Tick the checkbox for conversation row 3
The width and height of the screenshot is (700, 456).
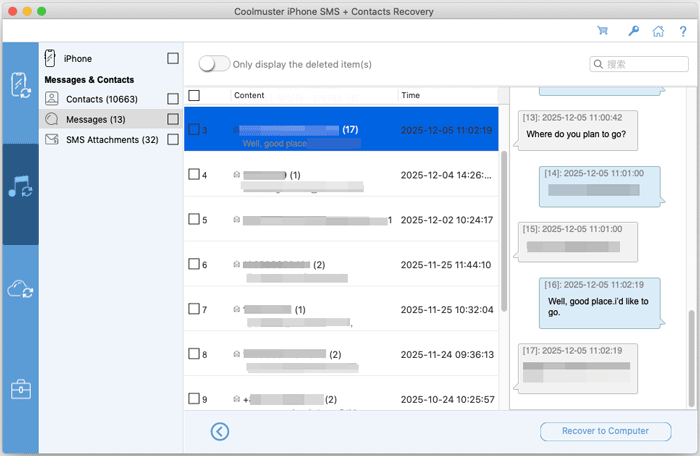(194, 130)
